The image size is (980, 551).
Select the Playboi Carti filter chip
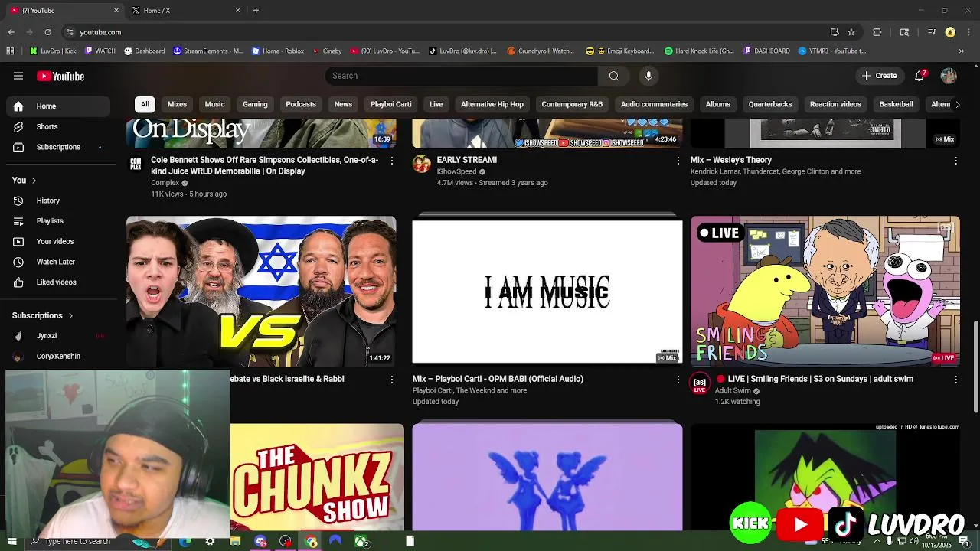(x=390, y=104)
